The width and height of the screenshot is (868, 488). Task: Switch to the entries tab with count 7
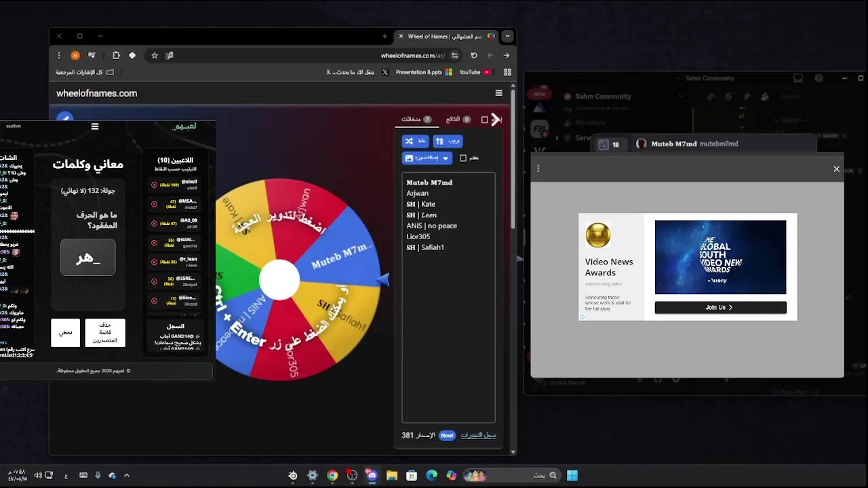pyautogui.click(x=416, y=119)
